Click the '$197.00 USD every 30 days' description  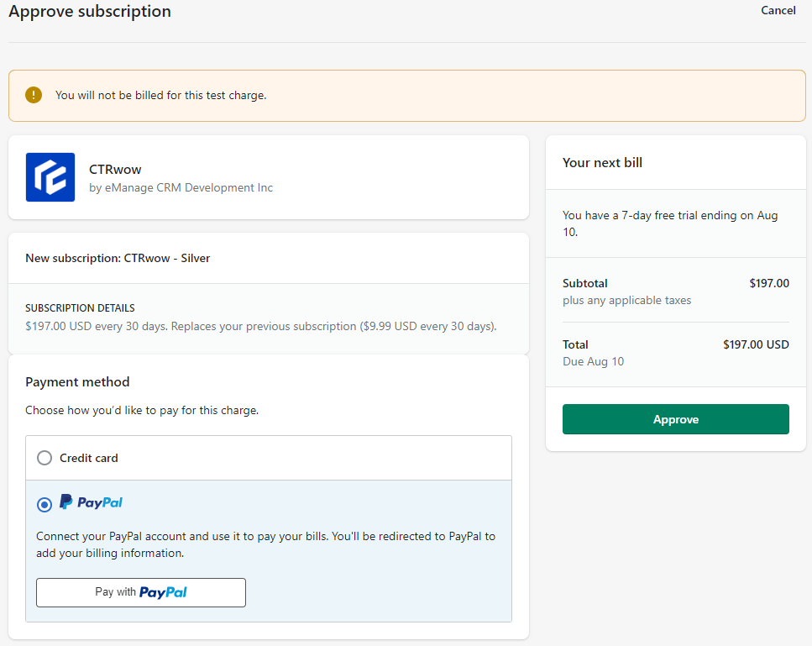(261, 327)
